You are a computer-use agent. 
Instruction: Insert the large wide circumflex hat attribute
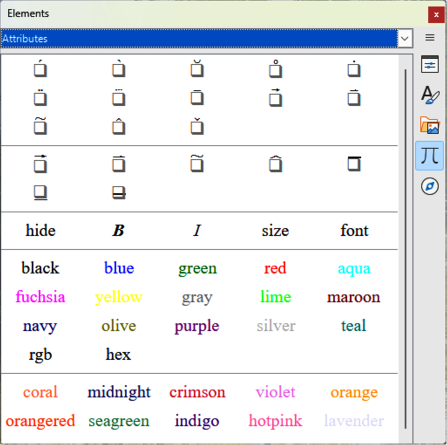pyautogui.click(x=275, y=164)
